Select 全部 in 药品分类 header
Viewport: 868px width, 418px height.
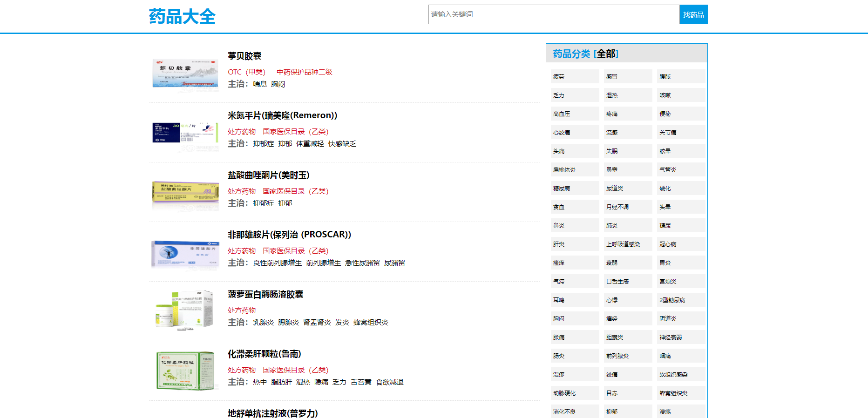606,54
